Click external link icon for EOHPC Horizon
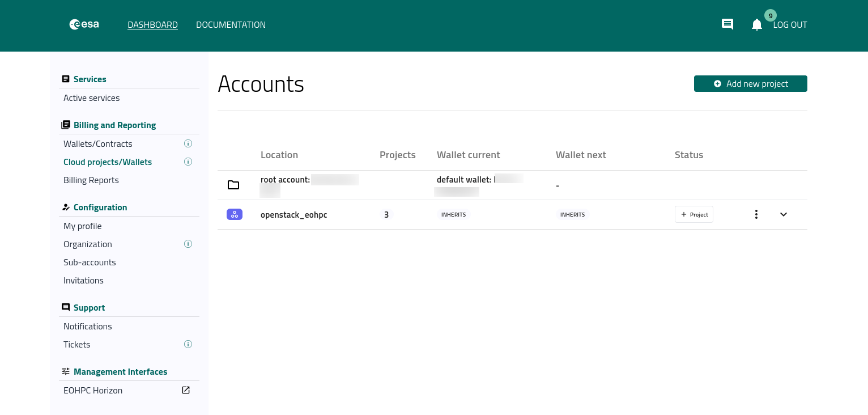The width and height of the screenshot is (868, 415). (x=186, y=390)
